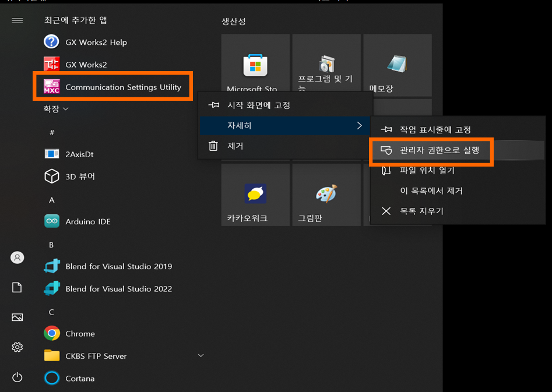Screen dimensions: 552x392
Task: Open the 그림판 tile
Action: 326,195
